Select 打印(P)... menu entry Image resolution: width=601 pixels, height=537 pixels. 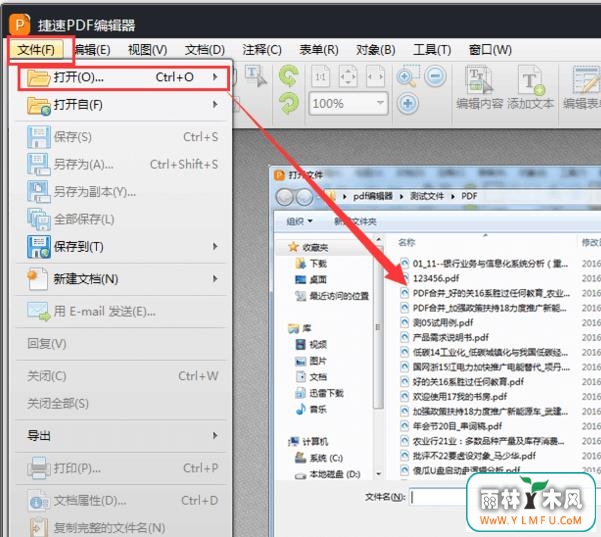coord(123,468)
